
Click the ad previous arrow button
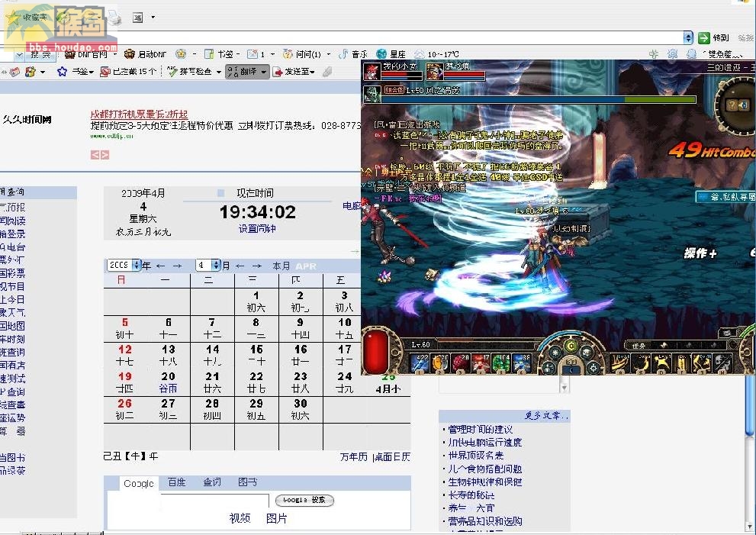pos(95,154)
